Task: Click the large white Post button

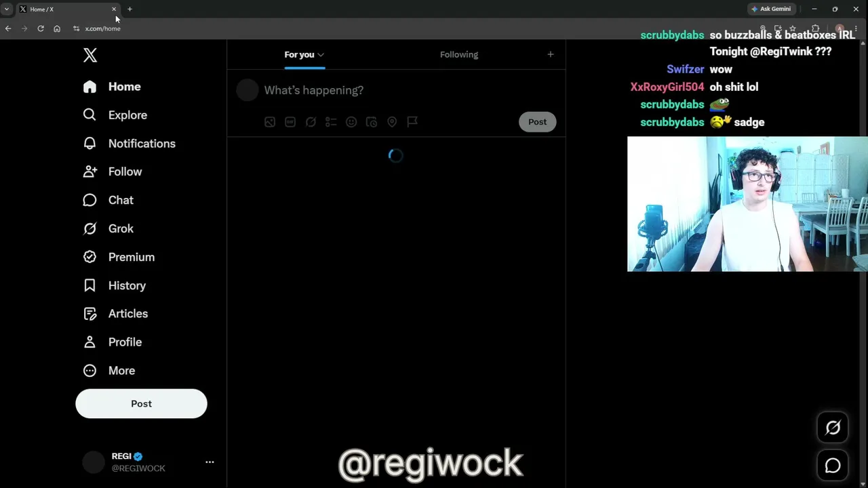Action: tap(141, 404)
